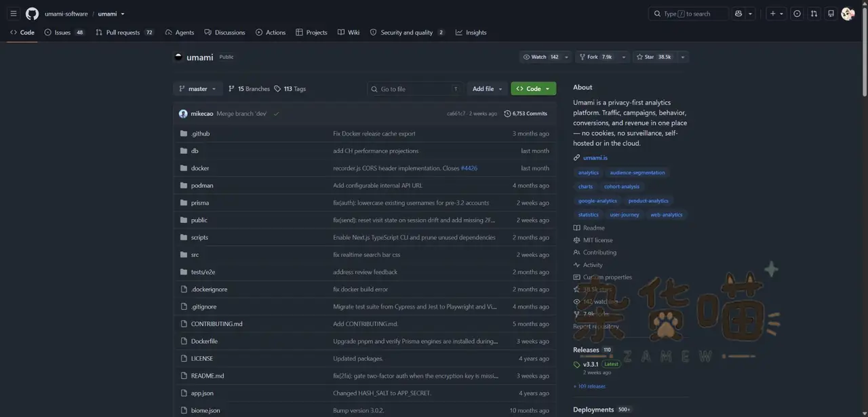This screenshot has width=868, height=417.
Task: Open the .dockerignore file
Action: click(x=209, y=289)
